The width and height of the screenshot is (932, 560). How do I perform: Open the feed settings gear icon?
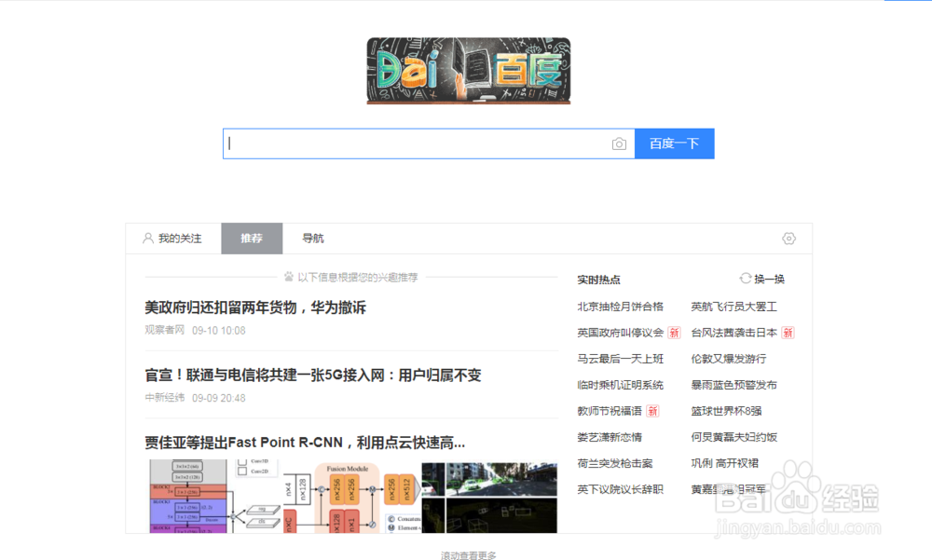pos(788,239)
